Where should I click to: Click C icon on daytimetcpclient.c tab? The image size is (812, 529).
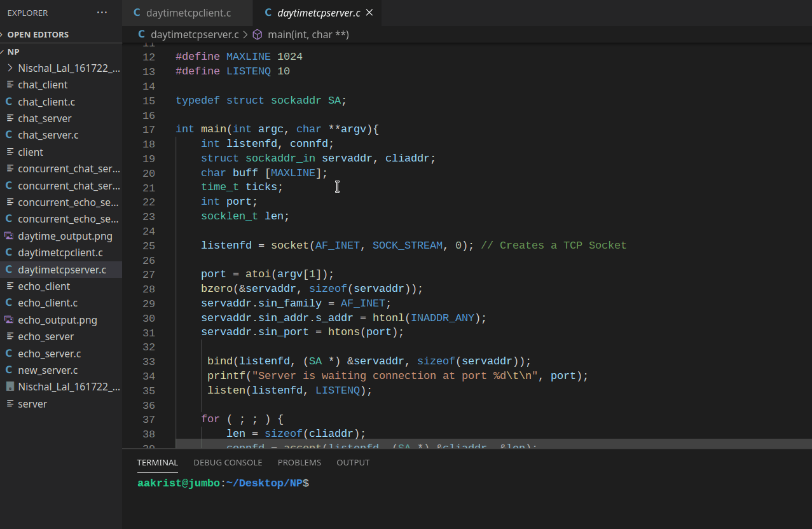137,13
